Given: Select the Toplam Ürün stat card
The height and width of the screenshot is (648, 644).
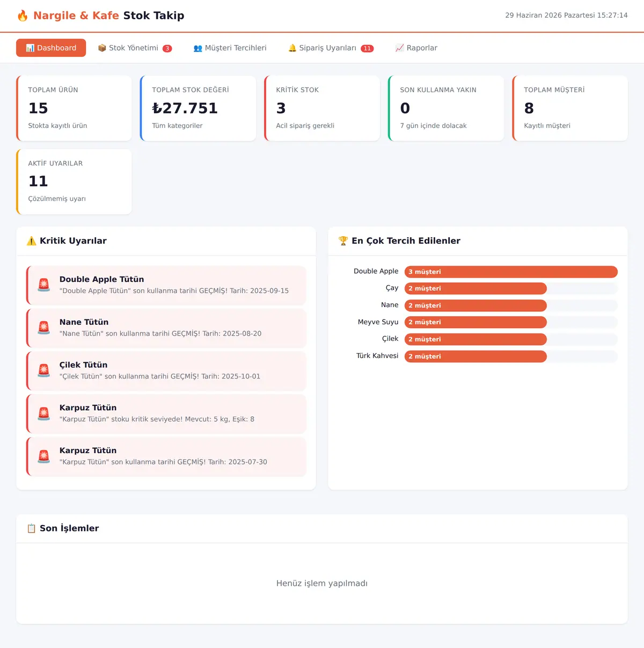Looking at the screenshot, I should tap(74, 108).
